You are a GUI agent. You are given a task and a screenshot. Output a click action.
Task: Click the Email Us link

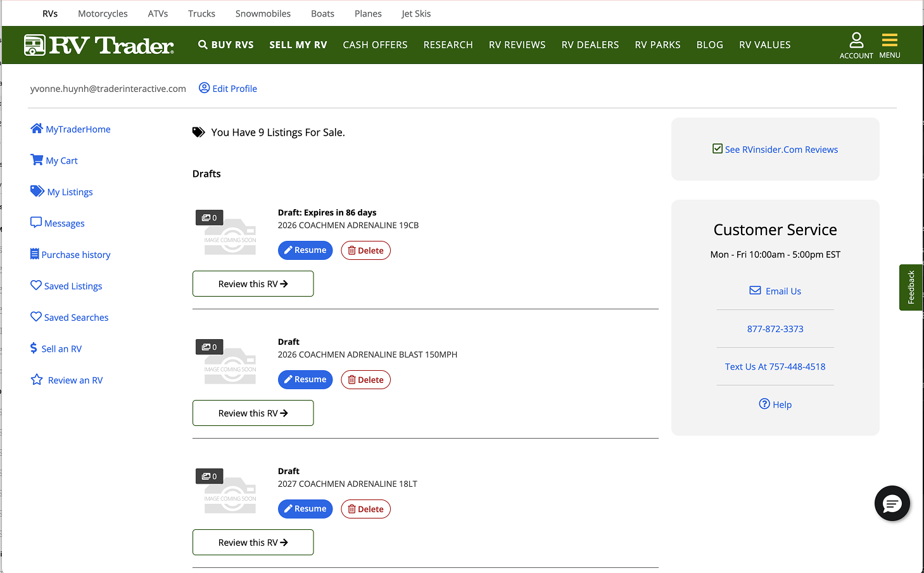(x=775, y=291)
